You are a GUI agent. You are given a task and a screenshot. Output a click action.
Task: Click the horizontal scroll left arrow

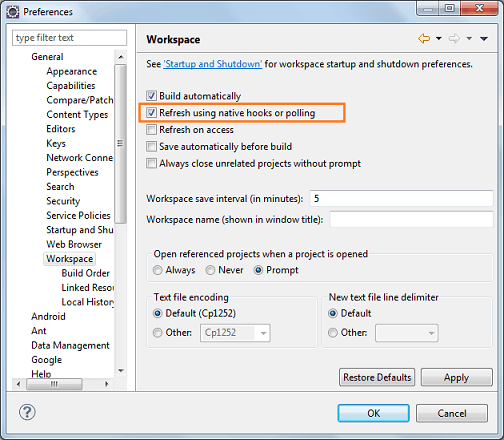pyautogui.click(x=19, y=384)
